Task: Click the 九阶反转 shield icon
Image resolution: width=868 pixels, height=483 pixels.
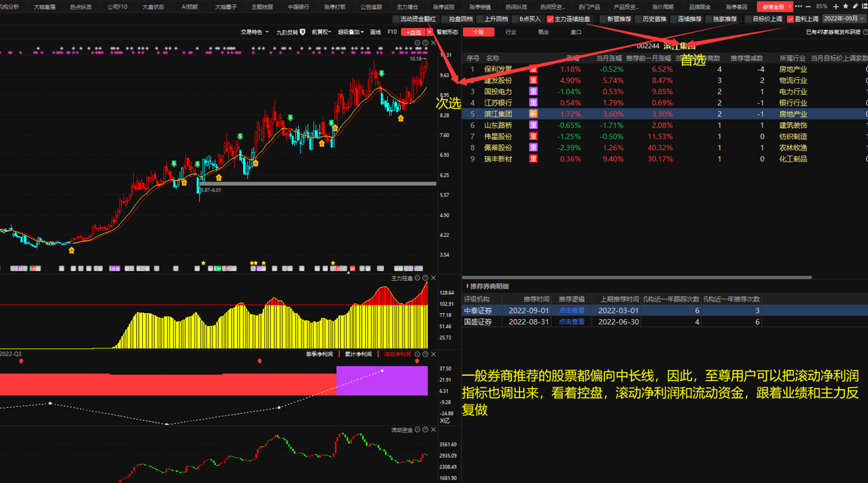Action: coord(302,32)
